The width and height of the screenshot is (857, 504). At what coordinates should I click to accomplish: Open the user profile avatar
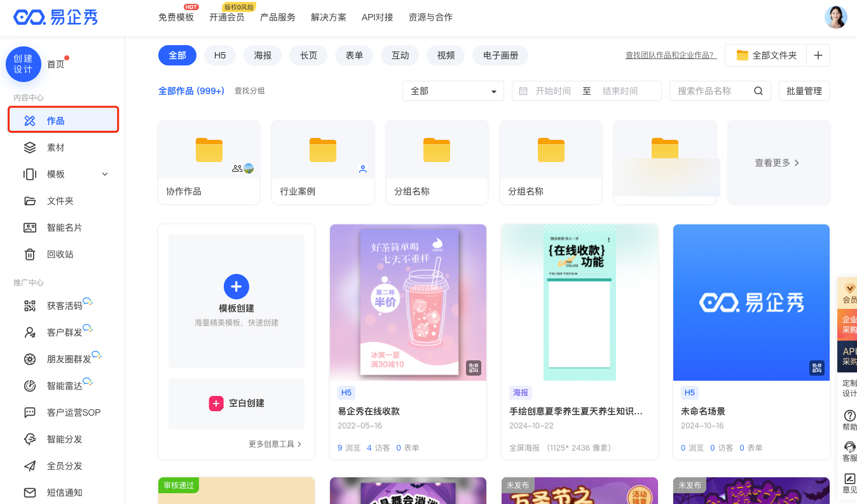click(835, 17)
